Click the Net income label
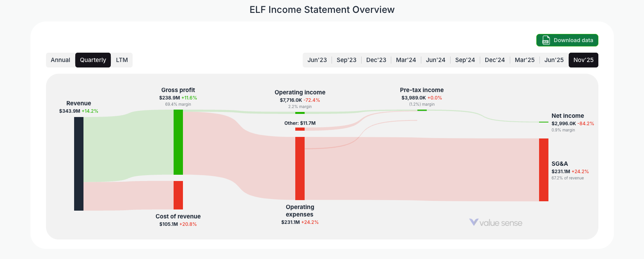Screen dimensions: 644x259 tap(567, 115)
